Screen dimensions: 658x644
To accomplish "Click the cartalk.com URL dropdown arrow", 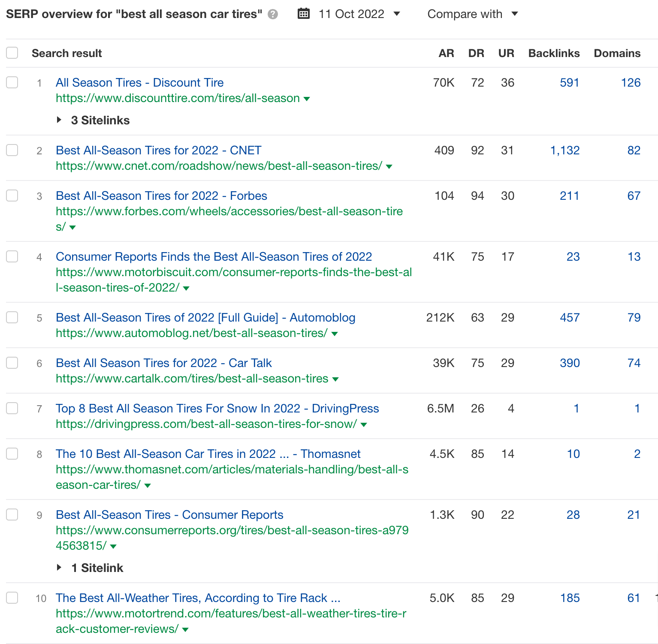I will [335, 379].
